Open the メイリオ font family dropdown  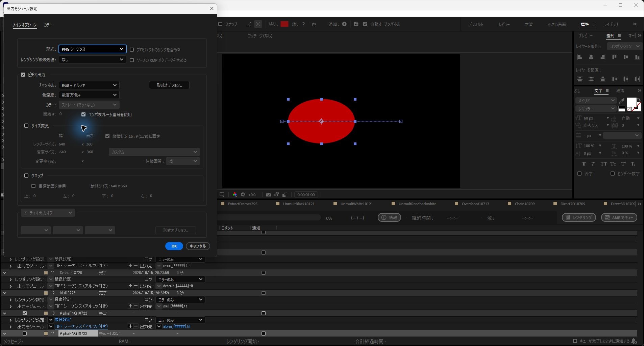click(596, 101)
